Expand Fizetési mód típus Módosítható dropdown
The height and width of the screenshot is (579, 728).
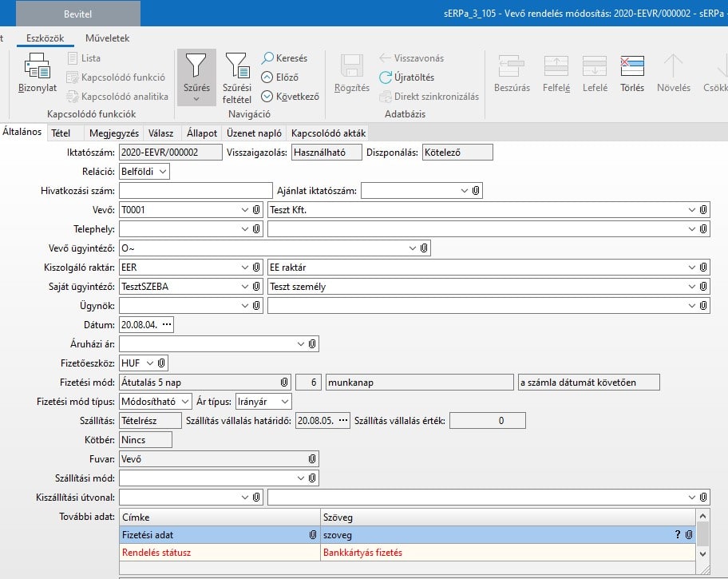tap(184, 401)
